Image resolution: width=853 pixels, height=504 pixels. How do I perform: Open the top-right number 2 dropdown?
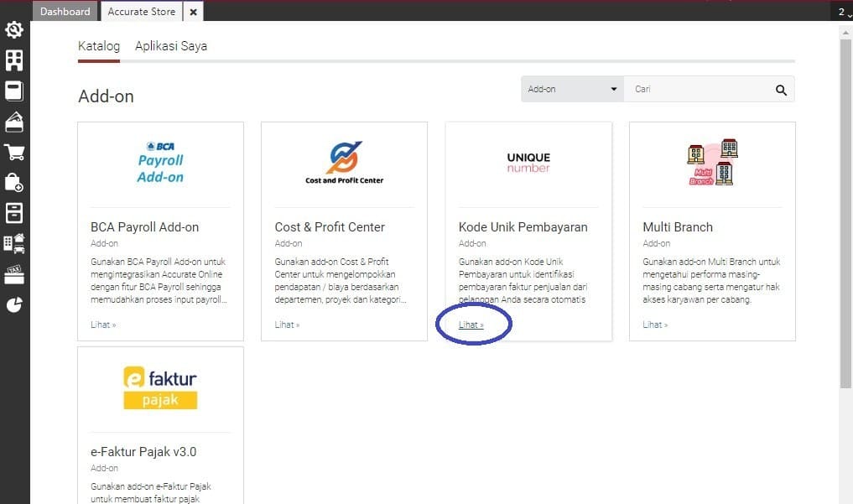pyautogui.click(x=842, y=12)
